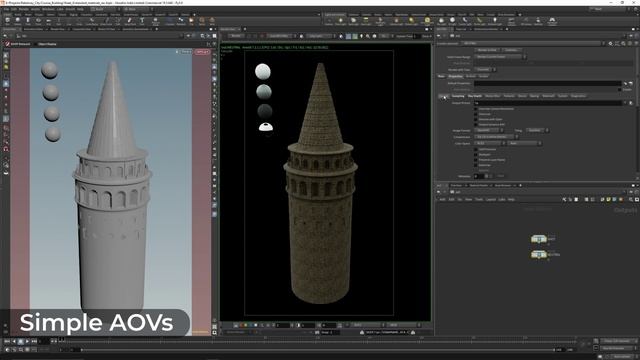This screenshot has width=640, height=360.
Task: Add a Spot Light from shelf
Action: 353,21
